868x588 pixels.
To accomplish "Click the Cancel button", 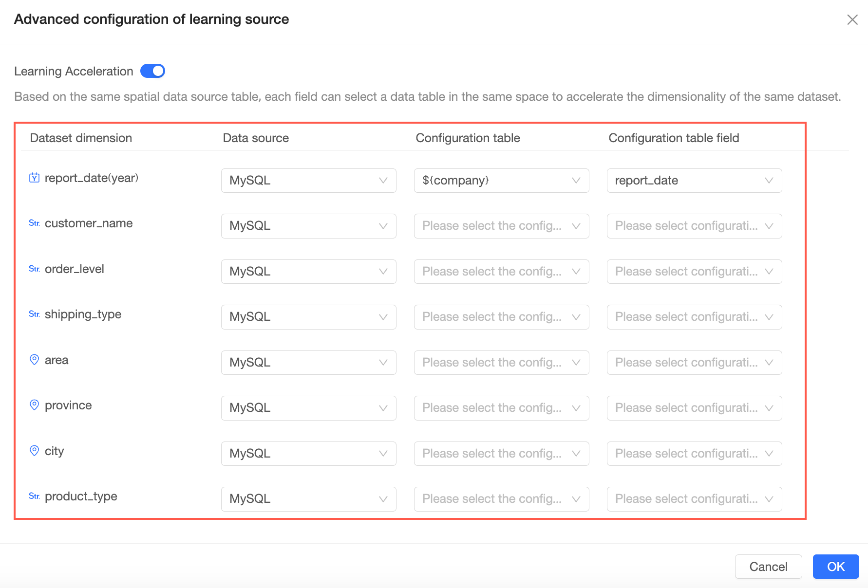I will click(x=768, y=567).
